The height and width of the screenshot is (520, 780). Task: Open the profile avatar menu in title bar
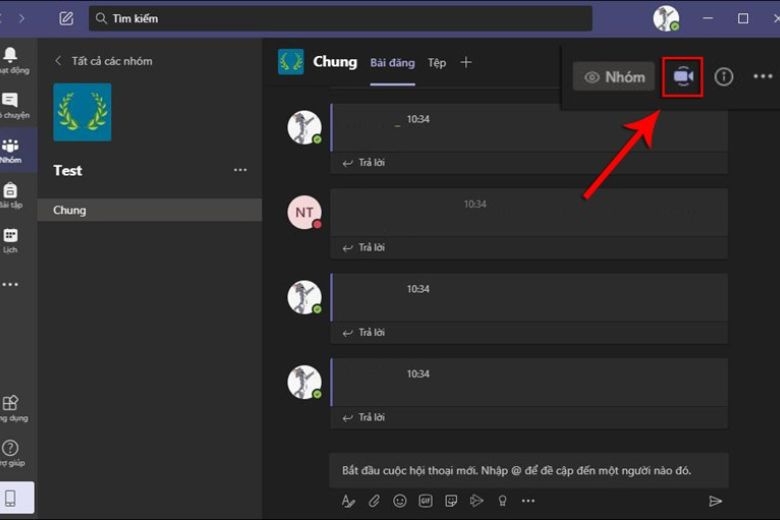pos(666,18)
